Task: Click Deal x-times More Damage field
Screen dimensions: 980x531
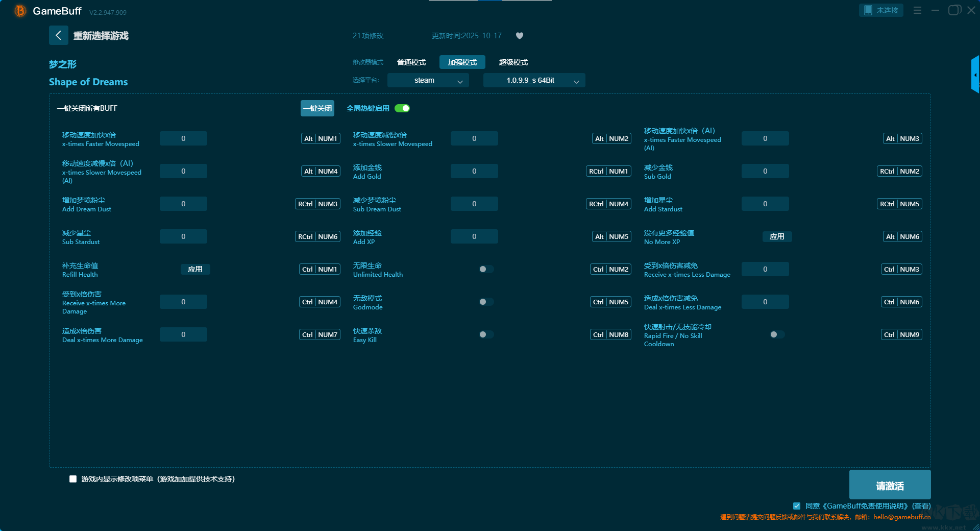Action: pyautogui.click(x=183, y=334)
